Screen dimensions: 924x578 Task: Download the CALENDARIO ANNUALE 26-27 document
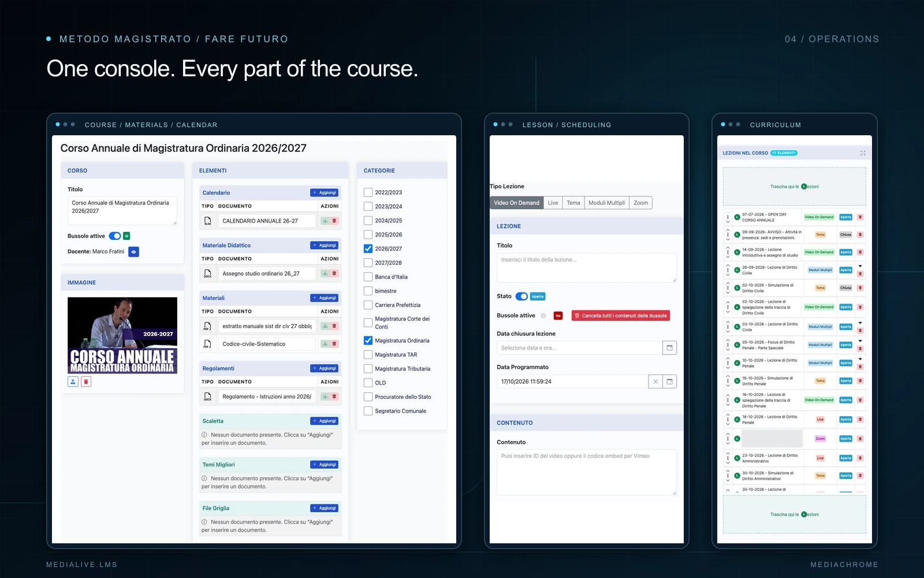coord(325,221)
